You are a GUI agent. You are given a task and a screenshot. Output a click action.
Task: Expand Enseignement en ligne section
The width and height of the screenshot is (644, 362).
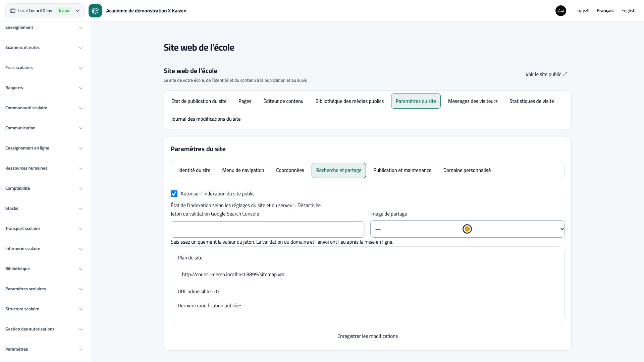pos(44,148)
